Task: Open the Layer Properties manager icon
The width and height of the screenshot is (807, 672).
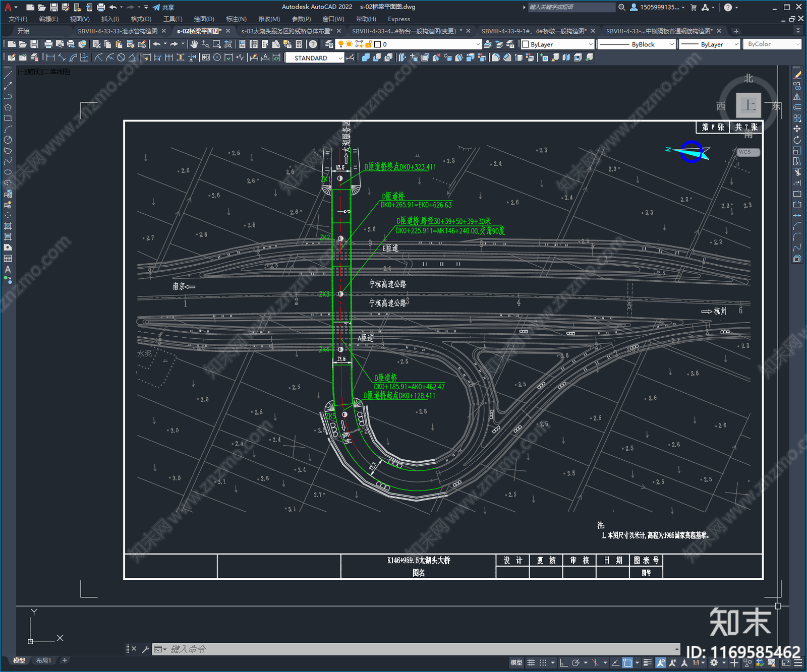Action: coord(329,44)
